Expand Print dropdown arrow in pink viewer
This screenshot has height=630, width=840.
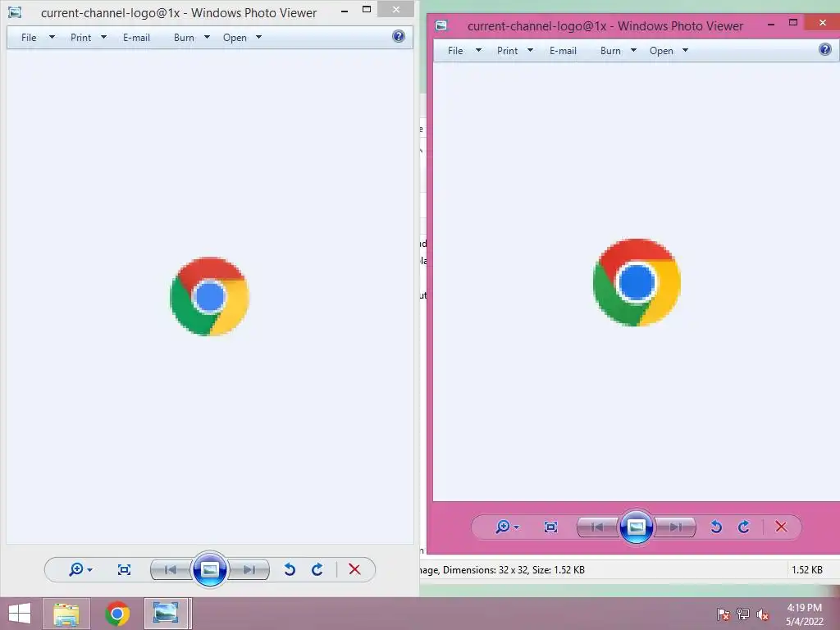(530, 50)
